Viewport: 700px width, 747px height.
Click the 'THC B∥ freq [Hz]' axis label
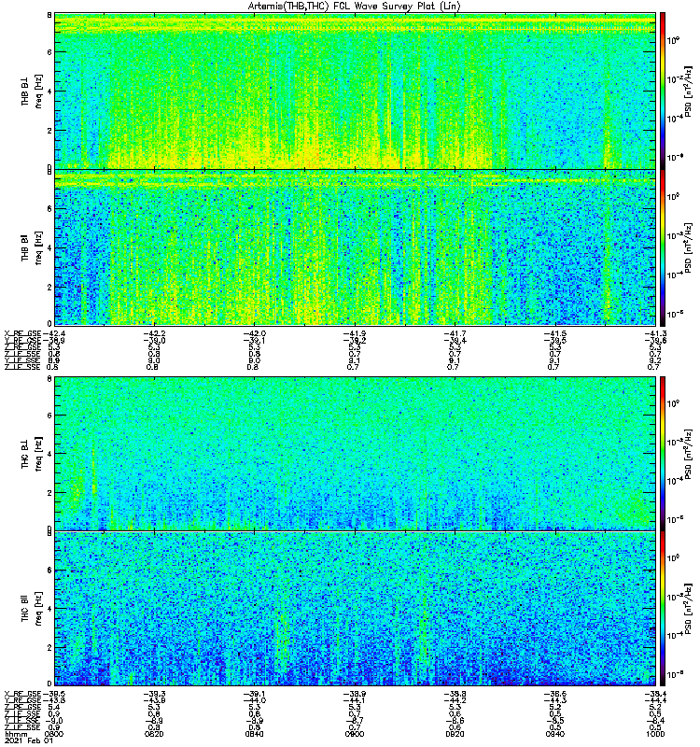click(x=32, y=609)
